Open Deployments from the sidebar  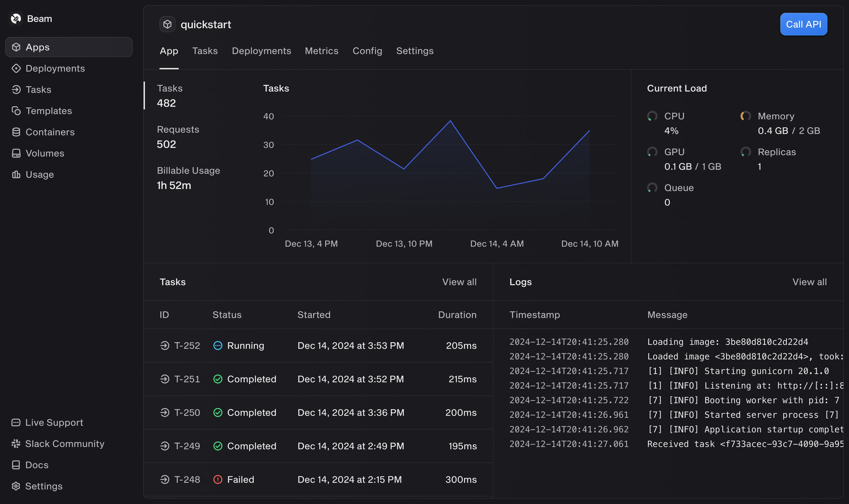coord(55,68)
